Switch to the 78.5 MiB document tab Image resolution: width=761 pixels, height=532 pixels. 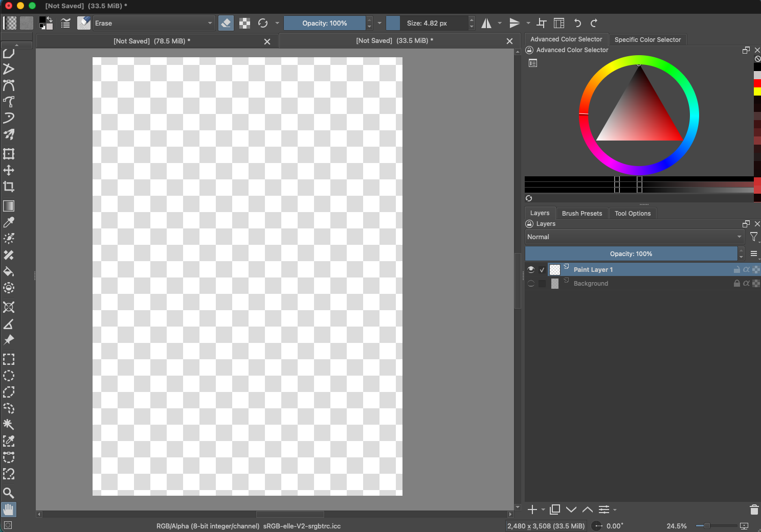pos(152,41)
